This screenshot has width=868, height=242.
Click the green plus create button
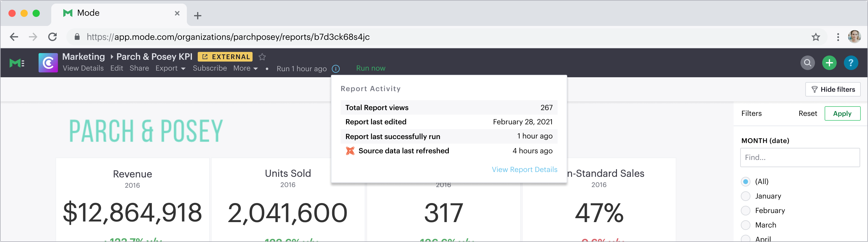(x=829, y=63)
